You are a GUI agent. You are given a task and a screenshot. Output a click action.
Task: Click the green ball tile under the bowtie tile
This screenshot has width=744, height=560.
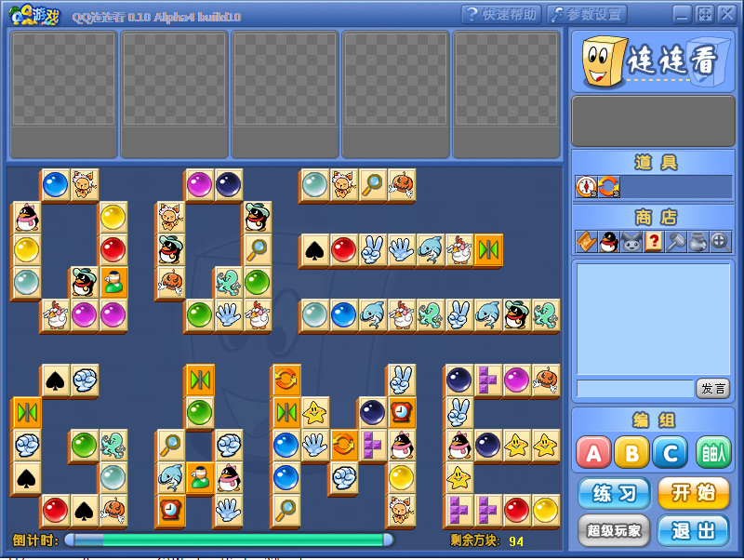(x=199, y=413)
